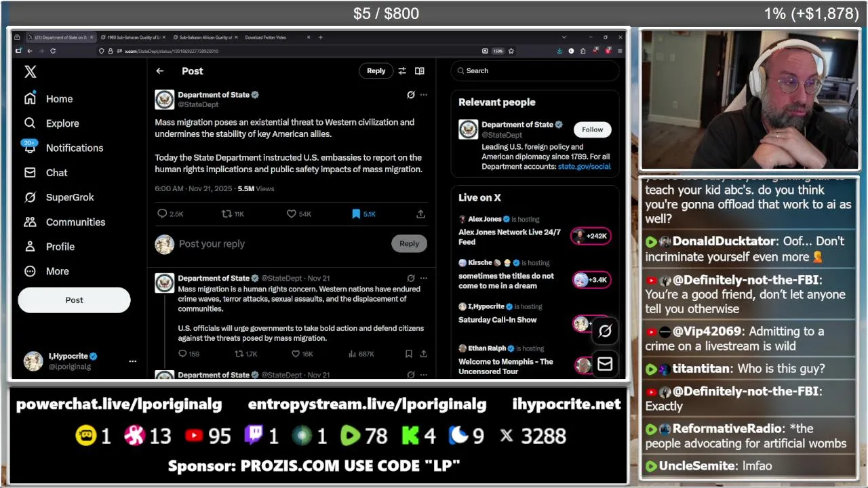The image size is (868, 488).
Task: Open reply sort settings sliders icon
Action: click(402, 70)
